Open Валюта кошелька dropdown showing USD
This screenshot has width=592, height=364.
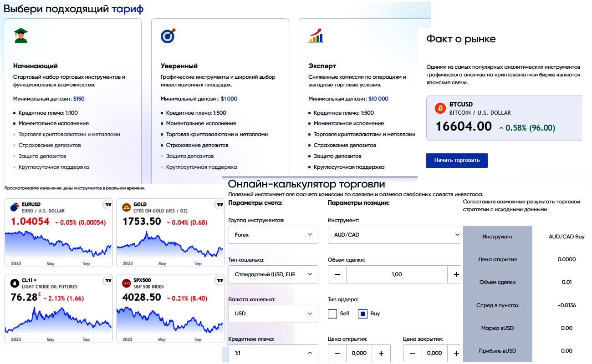[x=273, y=313]
